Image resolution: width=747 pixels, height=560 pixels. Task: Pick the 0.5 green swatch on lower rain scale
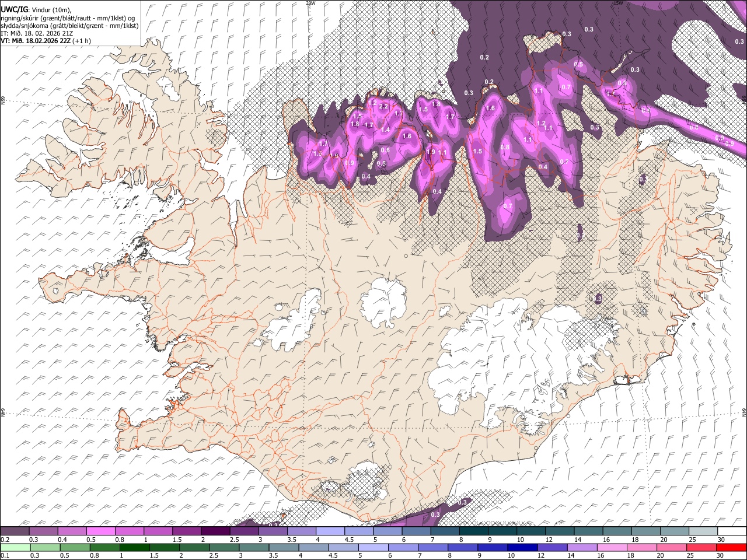(x=75, y=547)
